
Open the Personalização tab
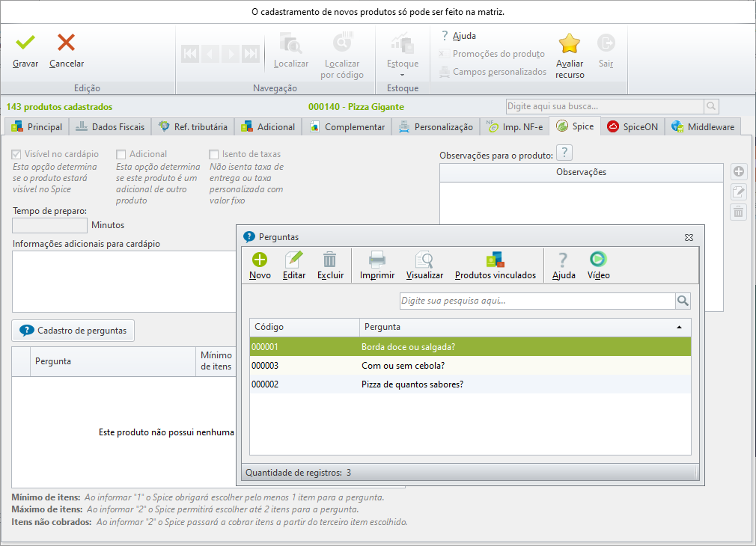coord(436,126)
